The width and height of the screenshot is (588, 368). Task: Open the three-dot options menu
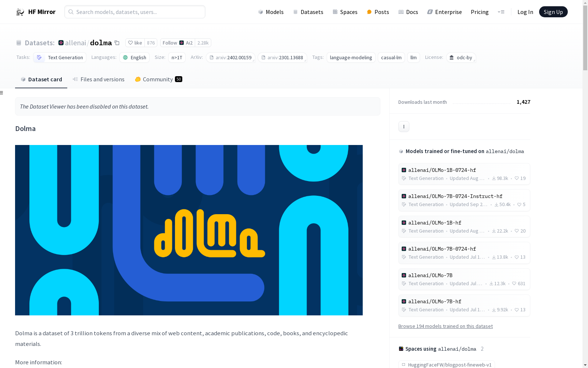pyautogui.click(x=404, y=127)
